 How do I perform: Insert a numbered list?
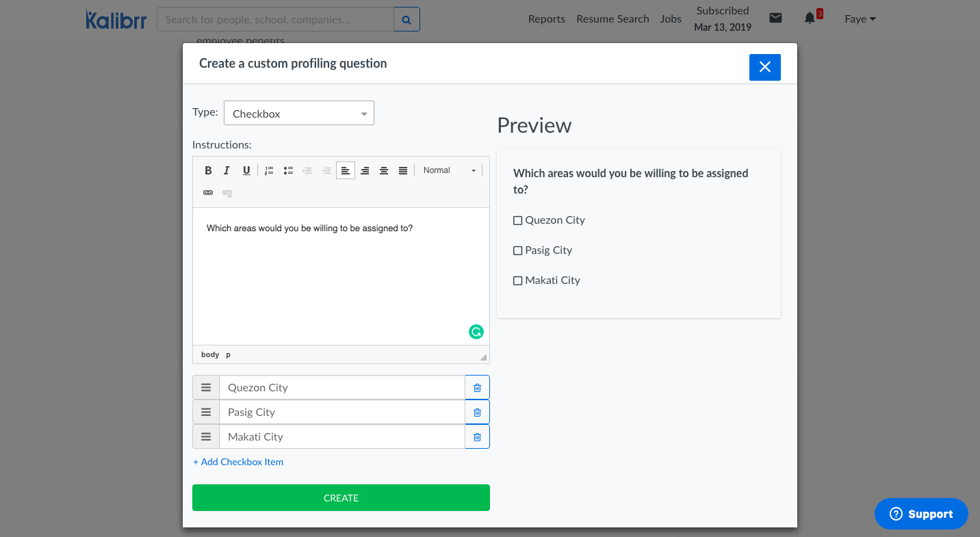click(x=269, y=170)
